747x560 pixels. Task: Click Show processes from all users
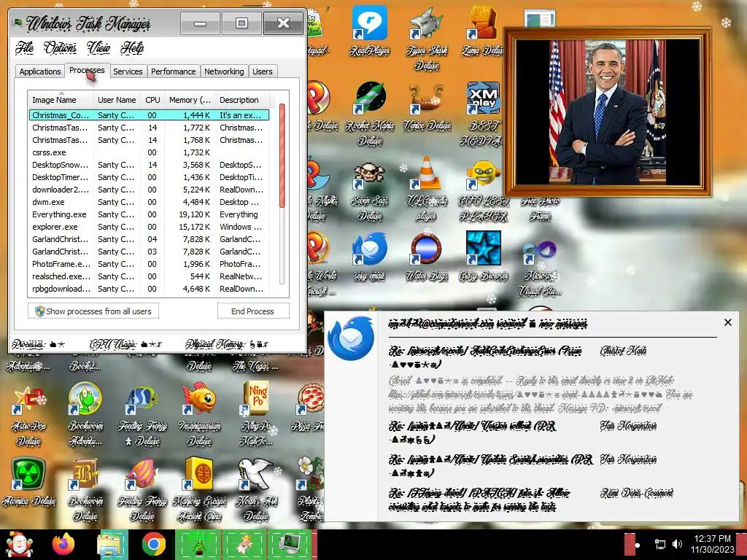coord(93,311)
